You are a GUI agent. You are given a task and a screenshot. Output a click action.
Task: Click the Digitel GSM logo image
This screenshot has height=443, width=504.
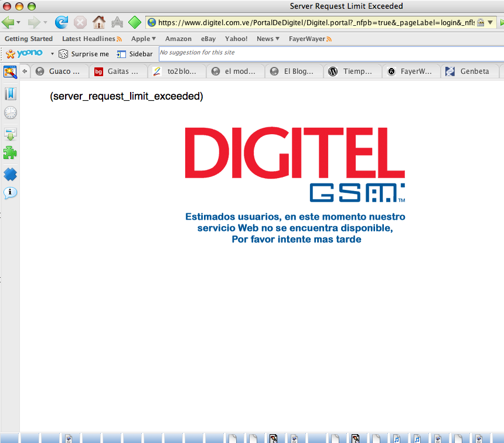[295, 164]
